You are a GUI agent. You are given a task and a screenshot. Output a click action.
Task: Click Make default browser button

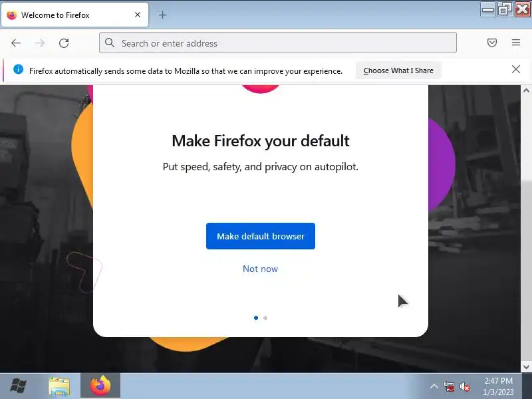click(x=261, y=236)
